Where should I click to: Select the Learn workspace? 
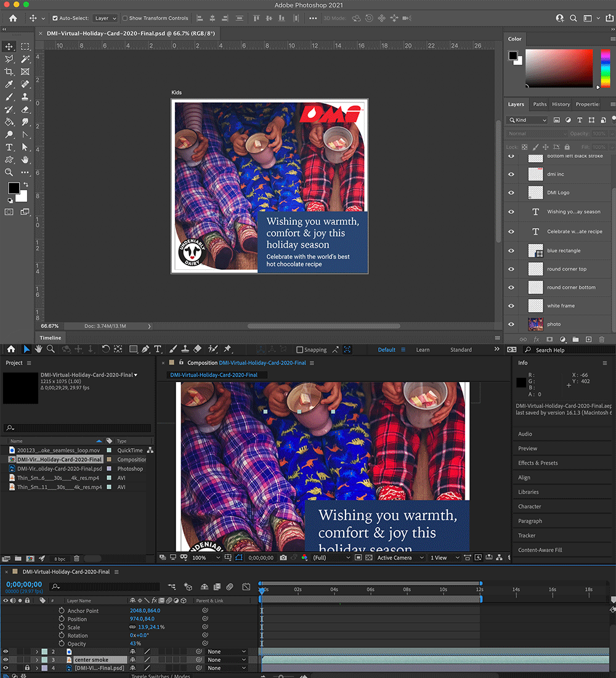point(423,349)
